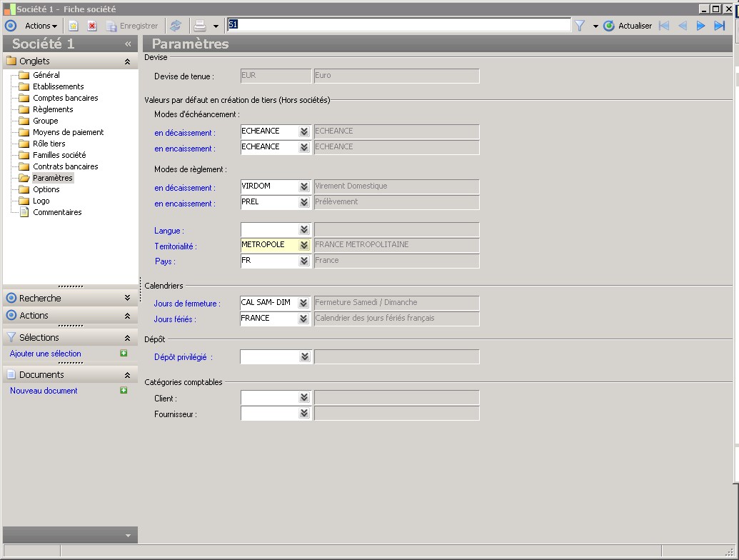Expand the Recherche panel
The height and width of the screenshot is (560, 739).
tap(127, 298)
